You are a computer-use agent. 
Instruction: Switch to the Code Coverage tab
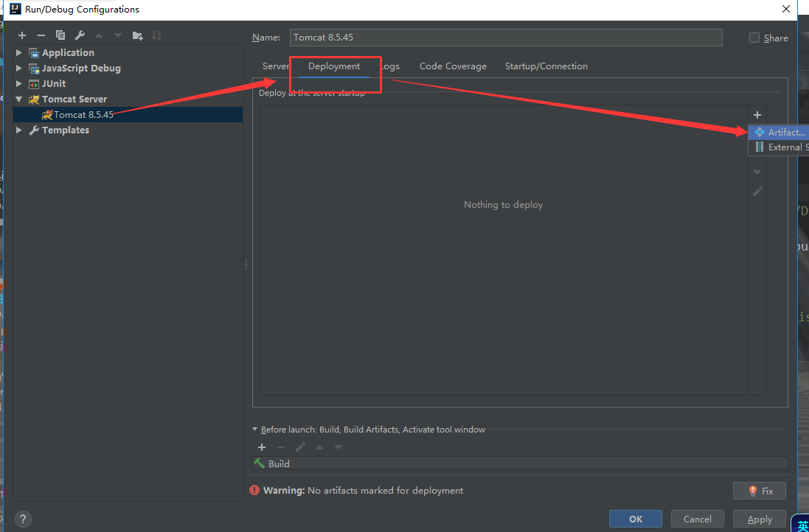453,66
